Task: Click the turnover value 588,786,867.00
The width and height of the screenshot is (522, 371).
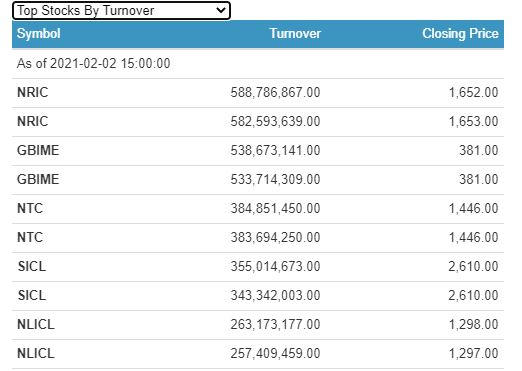Action: pos(275,92)
